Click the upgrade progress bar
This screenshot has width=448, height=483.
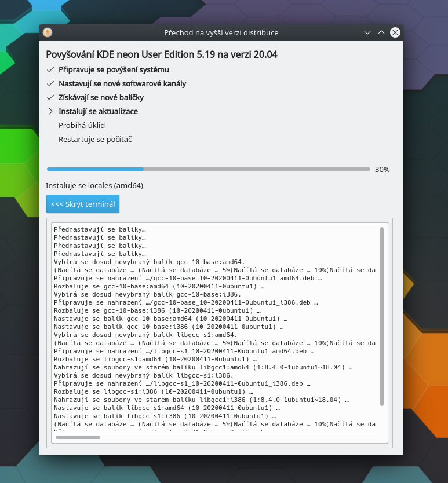[x=209, y=169]
